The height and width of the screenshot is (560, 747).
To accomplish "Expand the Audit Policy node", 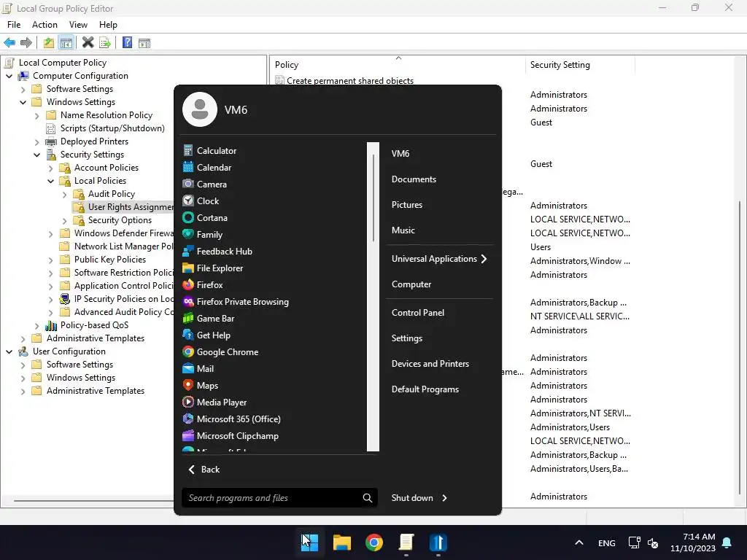I will (64, 194).
